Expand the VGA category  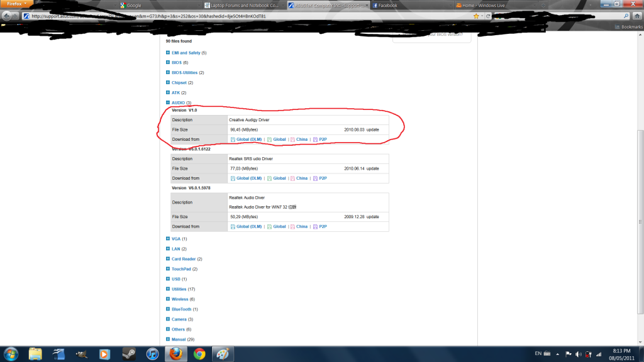tap(167, 238)
